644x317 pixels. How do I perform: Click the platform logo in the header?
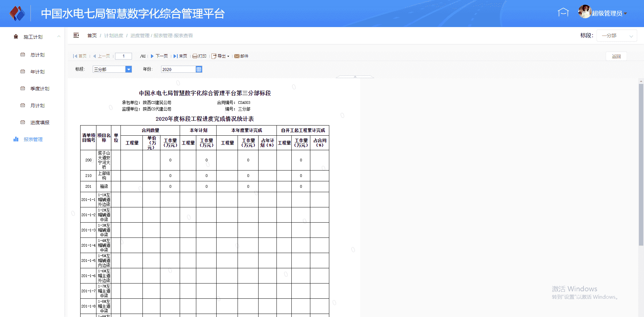click(17, 14)
